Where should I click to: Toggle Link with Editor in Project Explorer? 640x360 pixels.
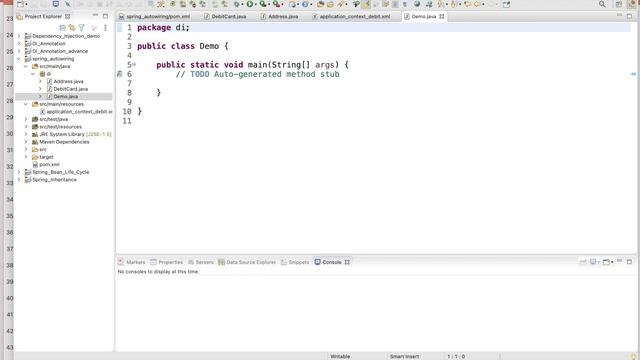point(72,28)
